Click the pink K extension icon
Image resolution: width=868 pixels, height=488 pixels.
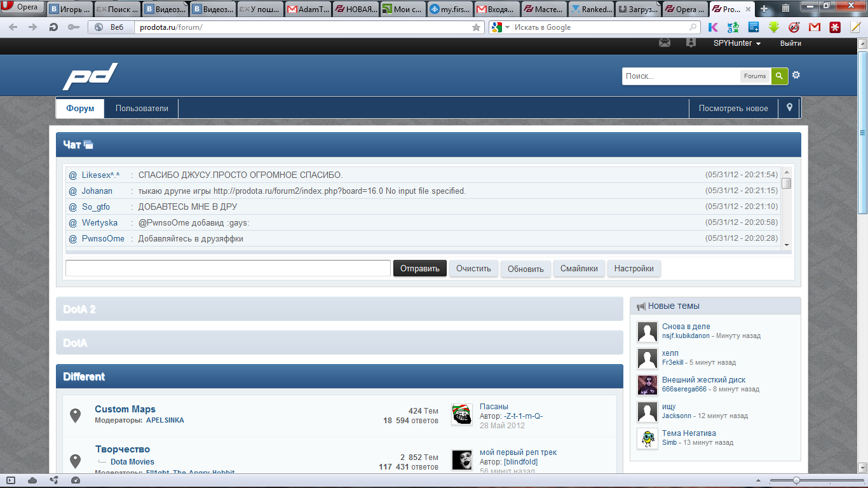coord(713,27)
